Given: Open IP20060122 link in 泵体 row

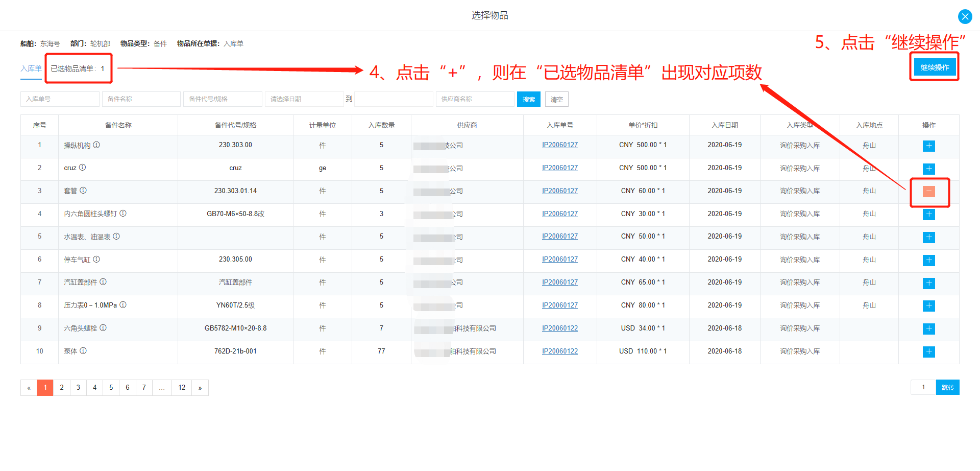Looking at the screenshot, I should click(560, 351).
